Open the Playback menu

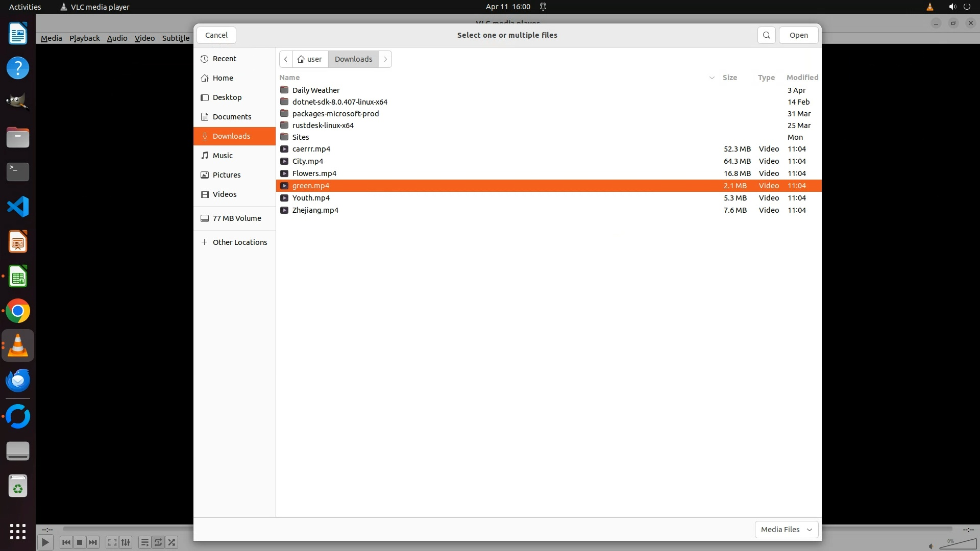coord(84,38)
